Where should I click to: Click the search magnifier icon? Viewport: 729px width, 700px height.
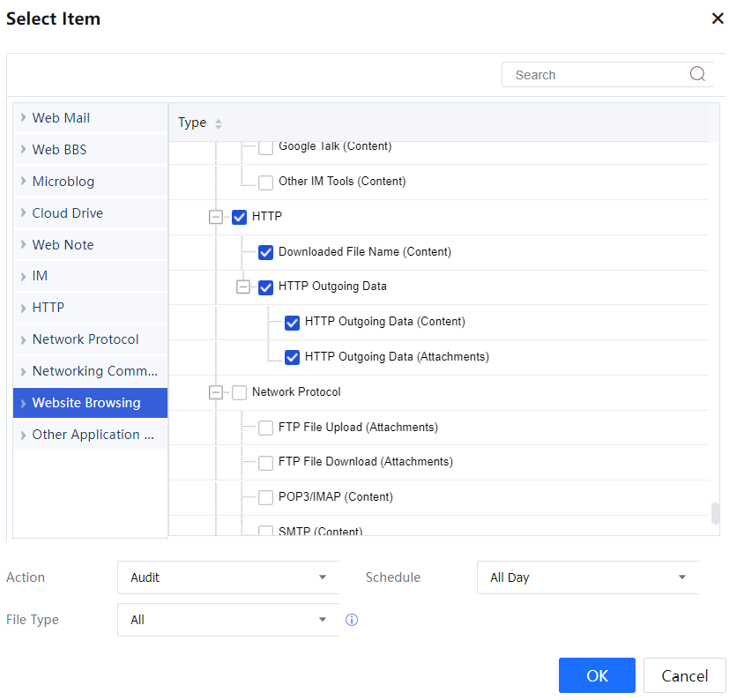(697, 75)
